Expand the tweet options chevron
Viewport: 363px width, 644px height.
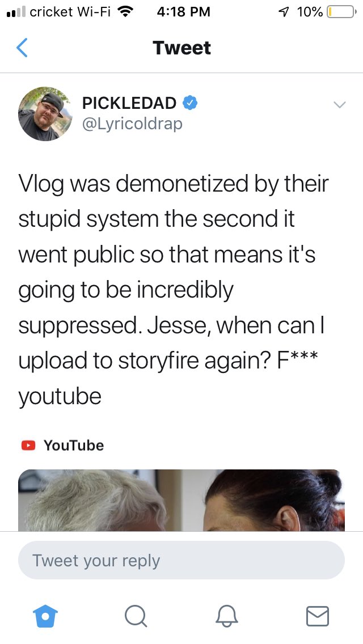(x=340, y=105)
